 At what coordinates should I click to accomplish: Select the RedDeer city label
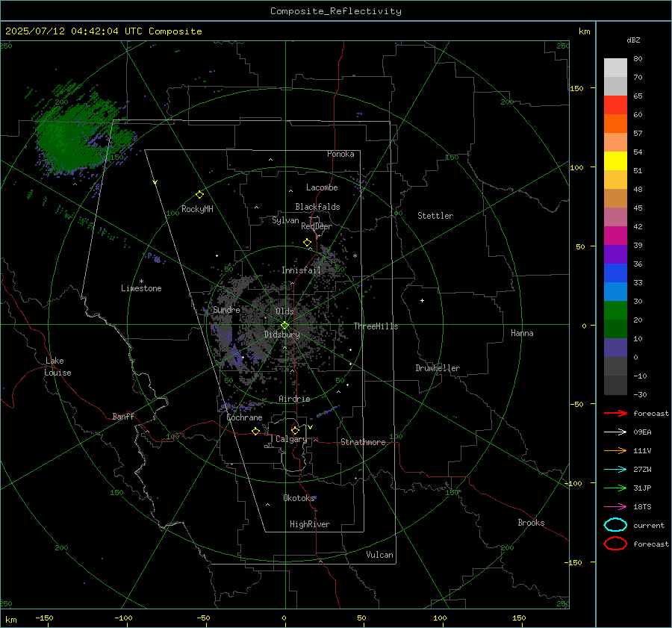317,226
